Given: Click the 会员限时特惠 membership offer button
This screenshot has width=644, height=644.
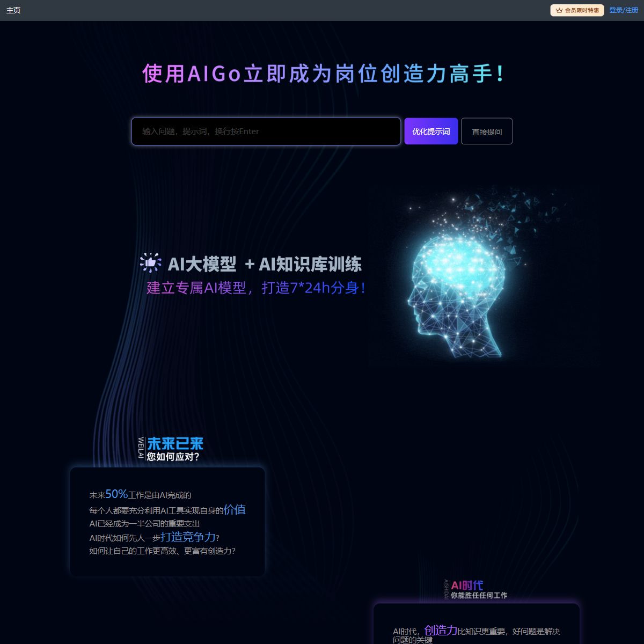Looking at the screenshot, I should pos(577,10).
